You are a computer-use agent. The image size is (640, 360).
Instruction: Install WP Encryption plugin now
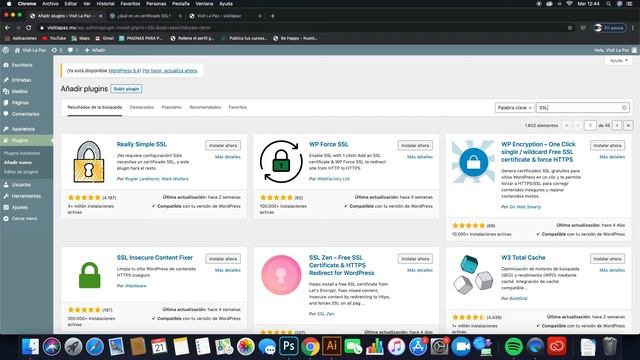click(x=607, y=146)
